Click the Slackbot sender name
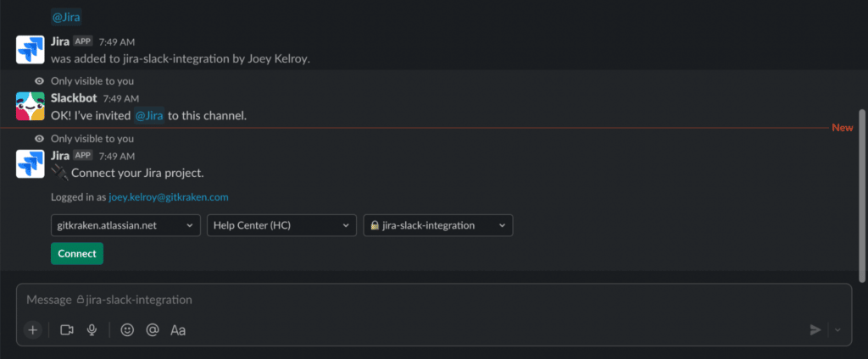The height and width of the screenshot is (359, 868). point(74,98)
